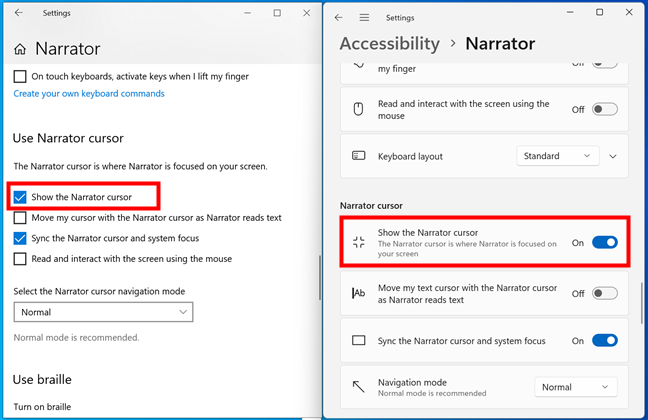
Task: Open the hamburger navigation menu
Action: 364,17
